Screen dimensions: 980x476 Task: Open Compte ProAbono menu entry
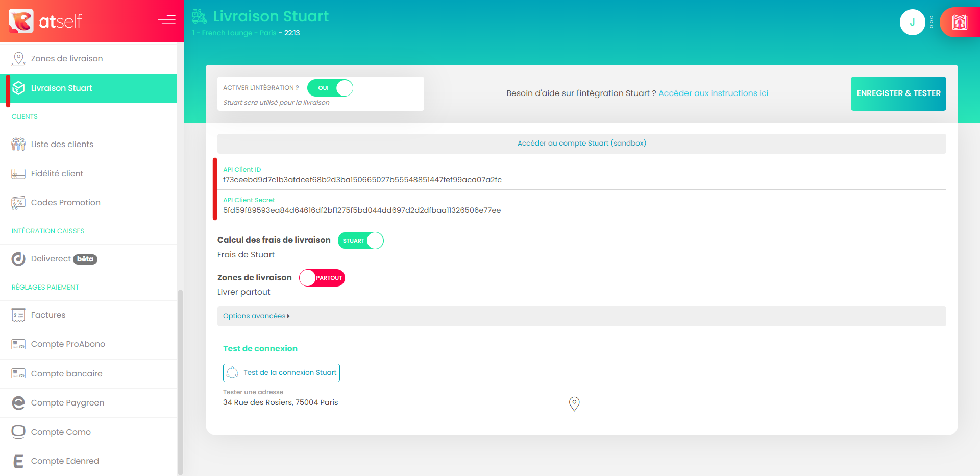[89, 344]
